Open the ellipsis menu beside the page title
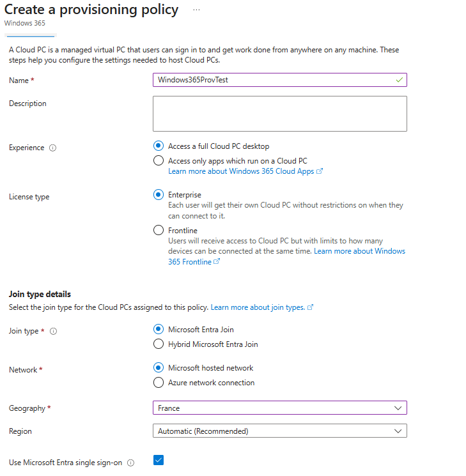The width and height of the screenshot is (466, 476). tap(196, 10)
